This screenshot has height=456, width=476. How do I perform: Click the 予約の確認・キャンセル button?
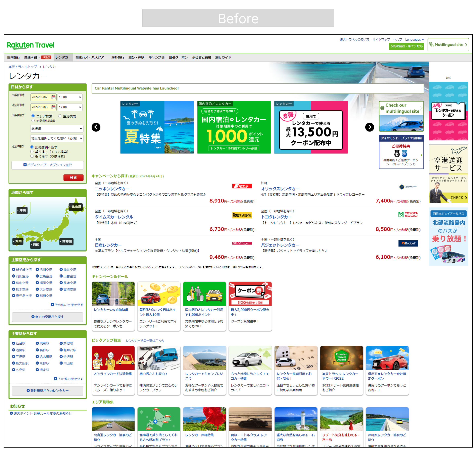(406, 46)
